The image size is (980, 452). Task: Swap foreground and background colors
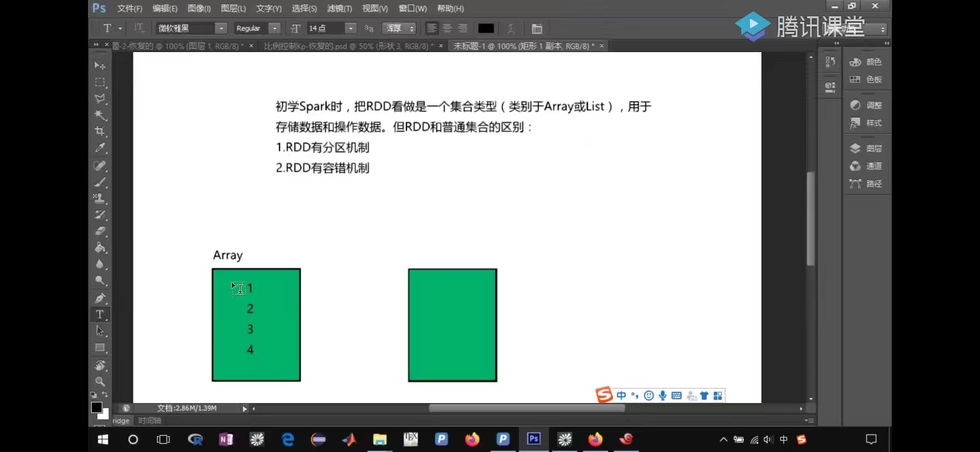(x=105, y=394)
